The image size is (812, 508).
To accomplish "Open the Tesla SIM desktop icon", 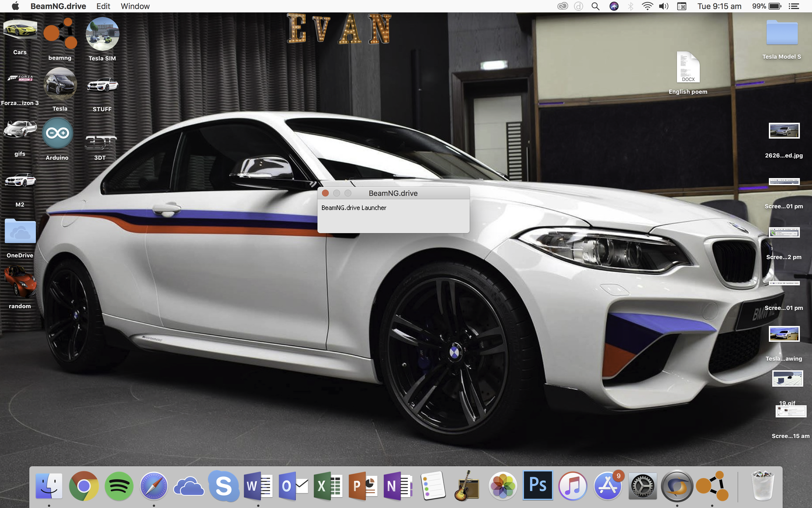I will click(x=102, y=34).
